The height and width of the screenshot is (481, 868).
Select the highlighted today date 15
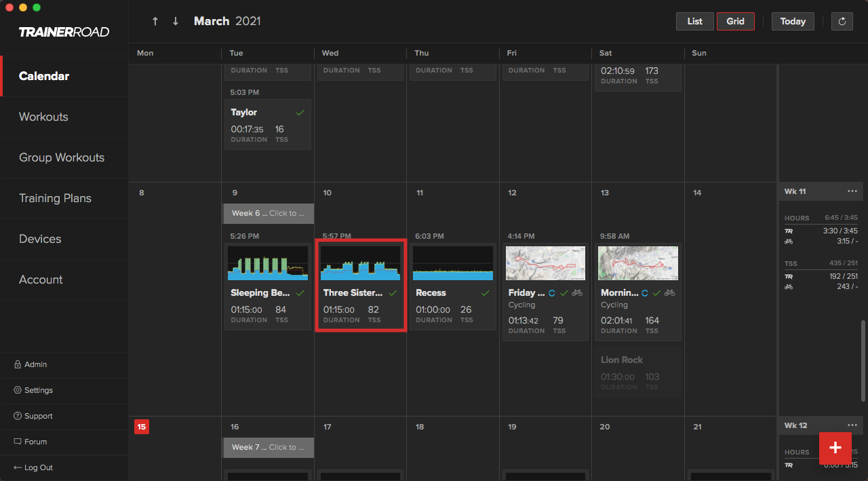pos(141,427)
